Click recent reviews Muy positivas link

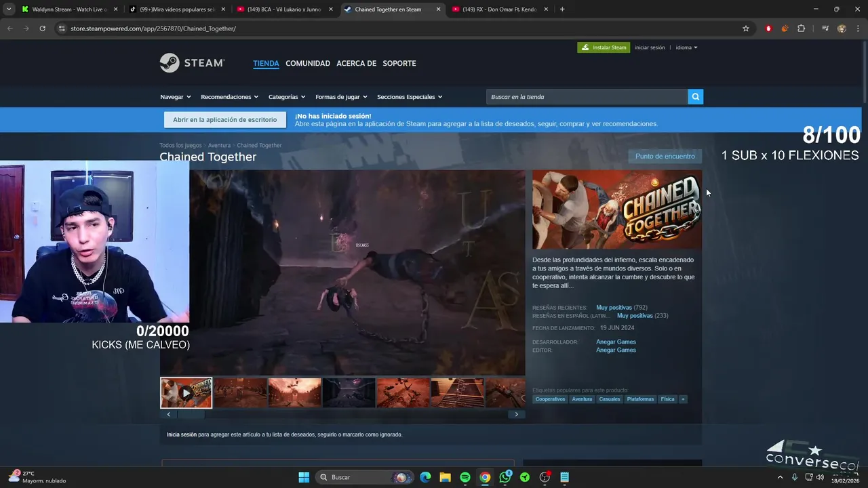[614, 308]
